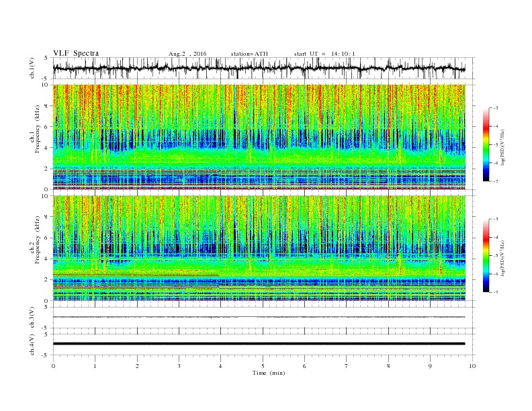Click the "1" tick on the time axis
The height and width of the screenshot is (411, 532).
[95, 366]
